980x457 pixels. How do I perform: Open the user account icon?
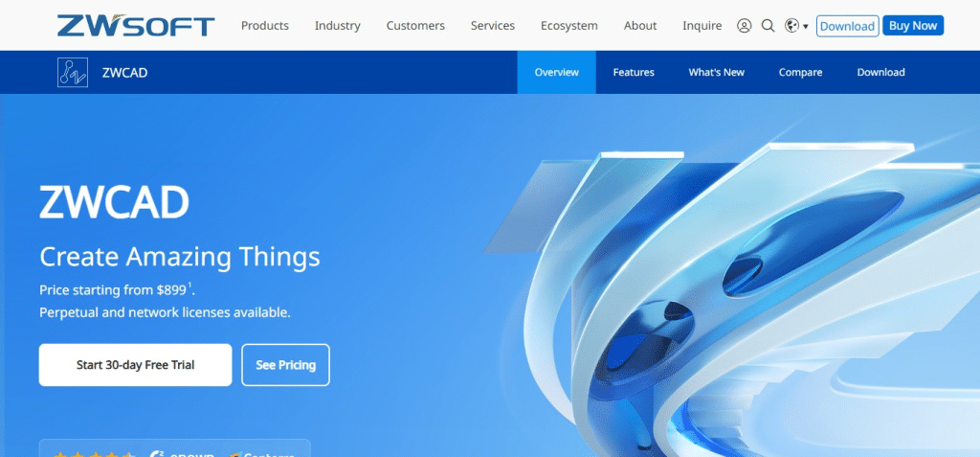[744, 26]
